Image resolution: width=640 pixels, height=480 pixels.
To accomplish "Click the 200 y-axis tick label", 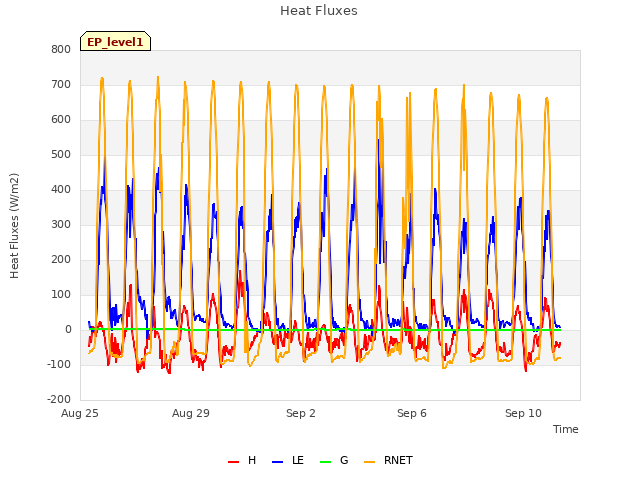I will [61, 260].
